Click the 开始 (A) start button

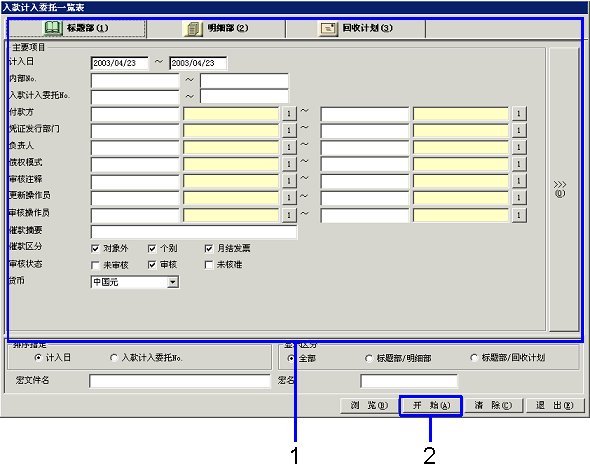click(x=431, y=406)
